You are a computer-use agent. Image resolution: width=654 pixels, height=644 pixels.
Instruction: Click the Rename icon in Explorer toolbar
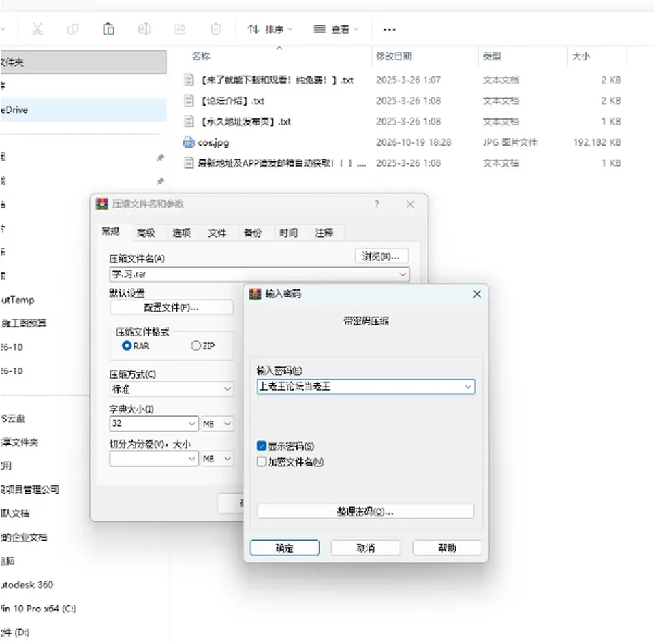(144, 29)
